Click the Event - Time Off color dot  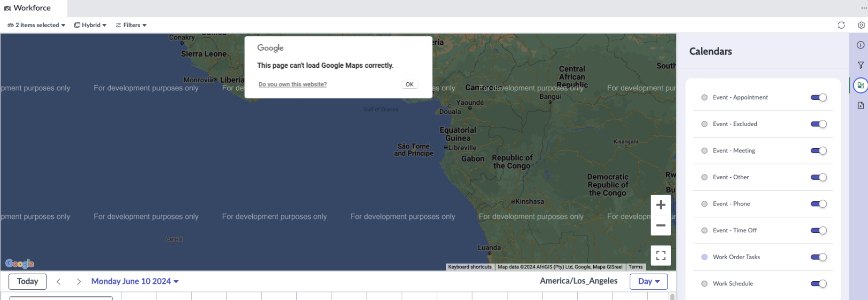click(704, 230)
